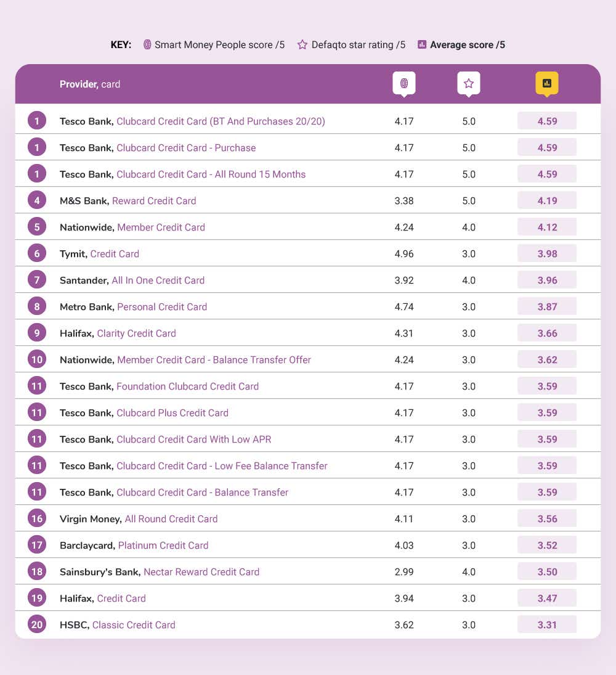The width and height of the screenshot is (616, 675).
Task: Click the Average score chart icon in key
Action: pyautogui.click(x=422, y=45)
